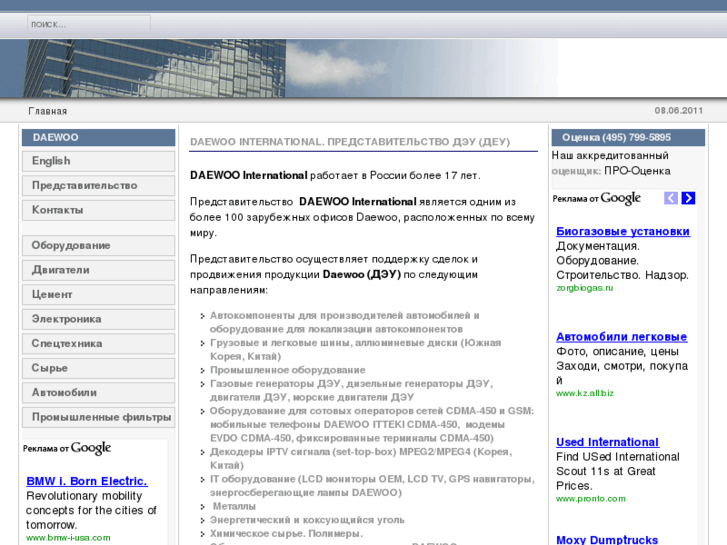Click the DAEWOO INTERNATIONAL page heading
Screen dimensions: 727x545
(350, 142)
